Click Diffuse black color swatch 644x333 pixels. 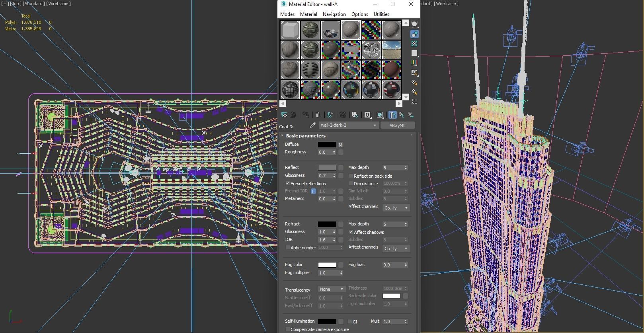[x=327, y=145]
